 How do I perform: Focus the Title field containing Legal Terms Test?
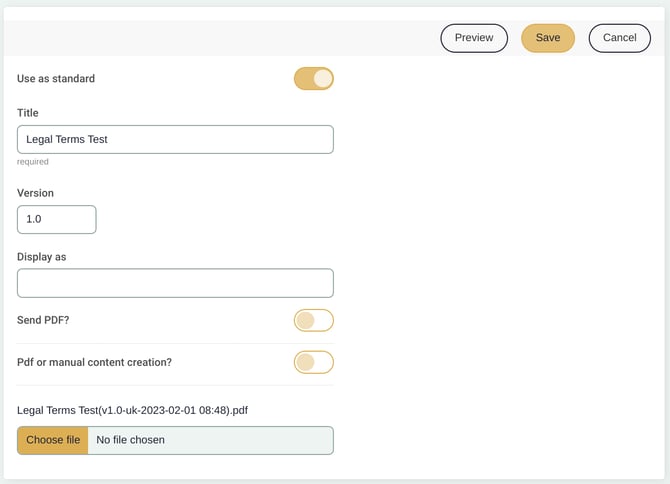[175, 140]
